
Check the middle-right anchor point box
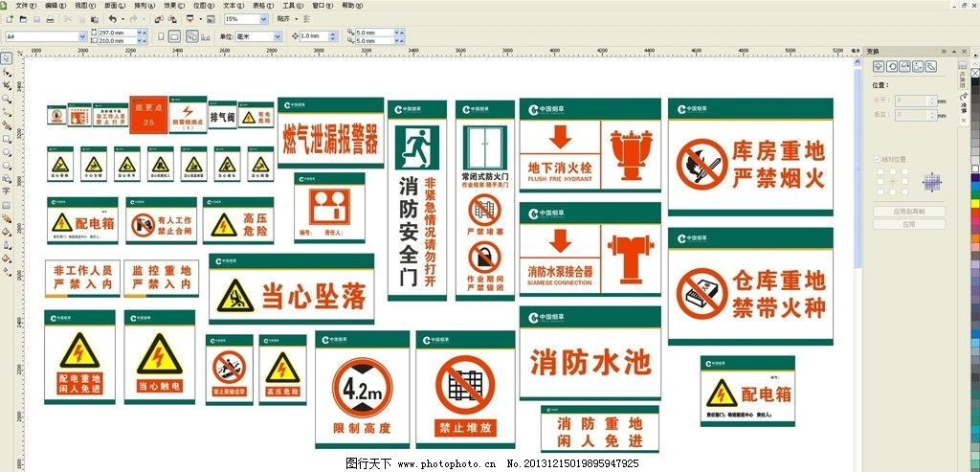click(905, 181)
